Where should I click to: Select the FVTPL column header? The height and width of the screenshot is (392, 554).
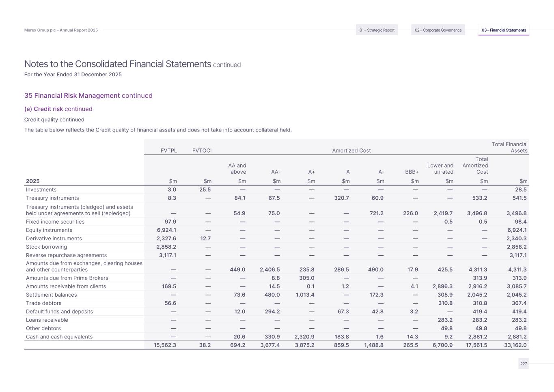(x=168, y=151)
